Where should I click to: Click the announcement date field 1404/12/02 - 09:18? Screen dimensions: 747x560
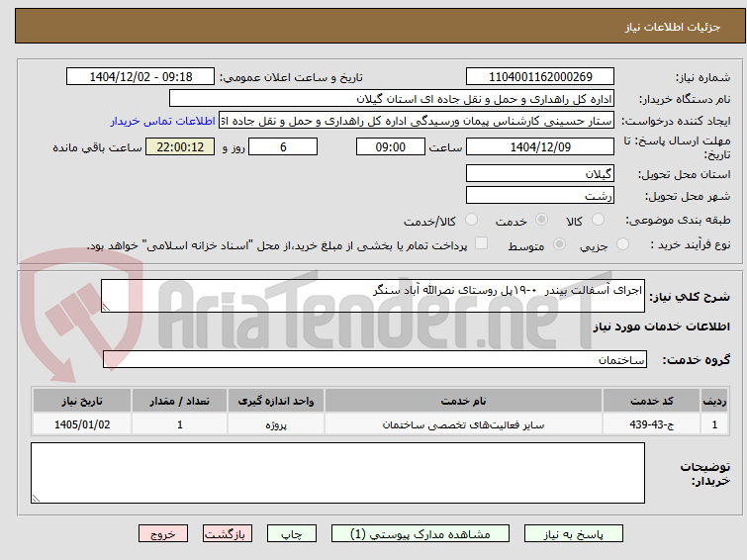click(140, 77)
